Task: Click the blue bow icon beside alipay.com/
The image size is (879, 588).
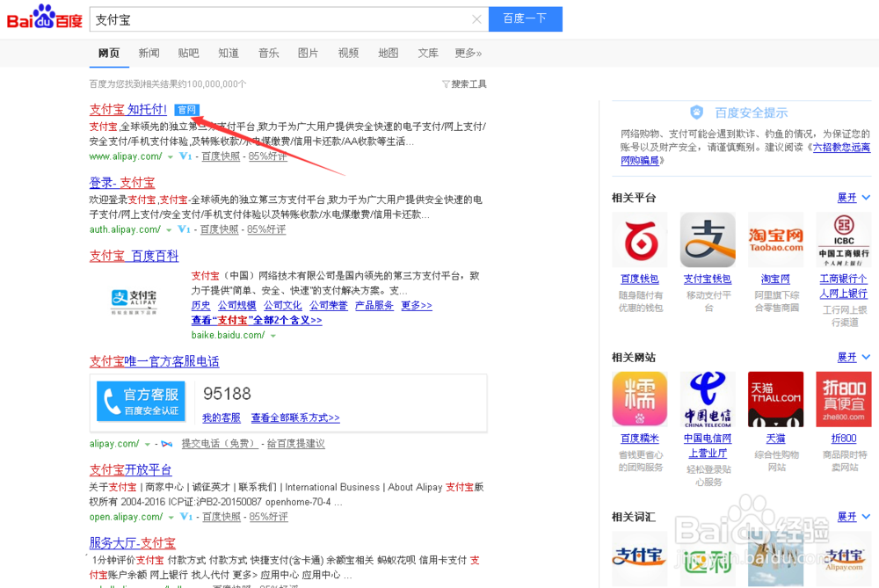Action: tap(166, 444)
